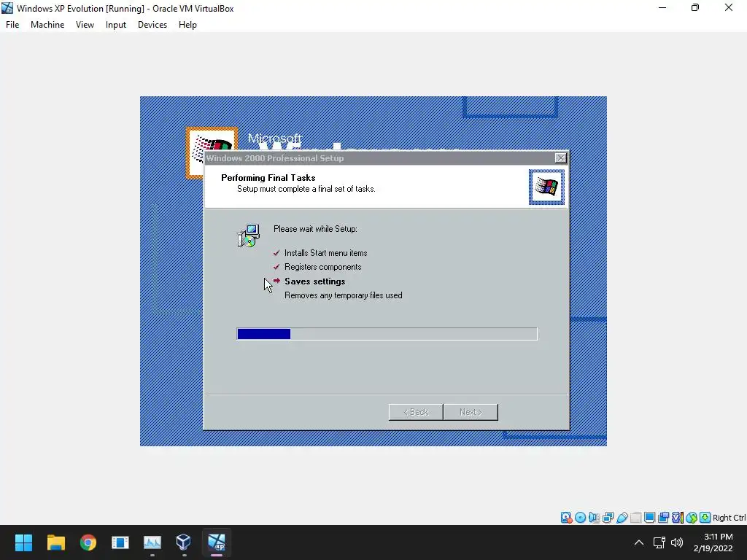Click the red arrow beside Saves settings
The height and width of the screenshot is (560, 747).
coord(276,281)
